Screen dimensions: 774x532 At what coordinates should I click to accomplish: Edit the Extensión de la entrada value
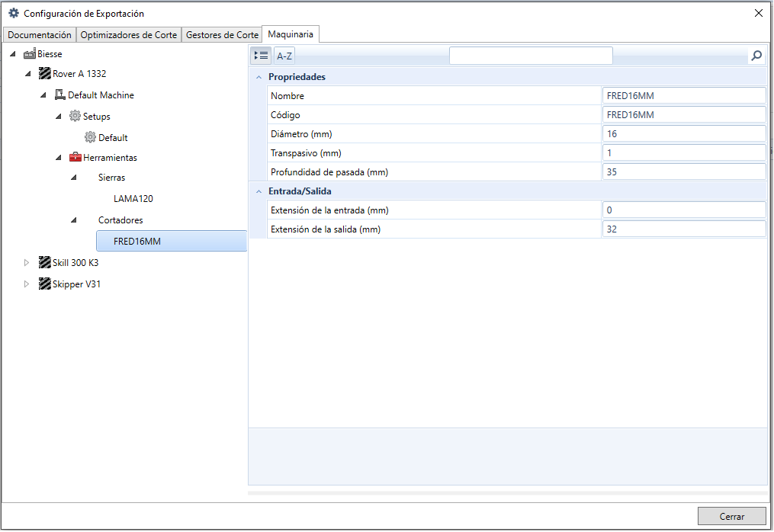click(684, 210)
